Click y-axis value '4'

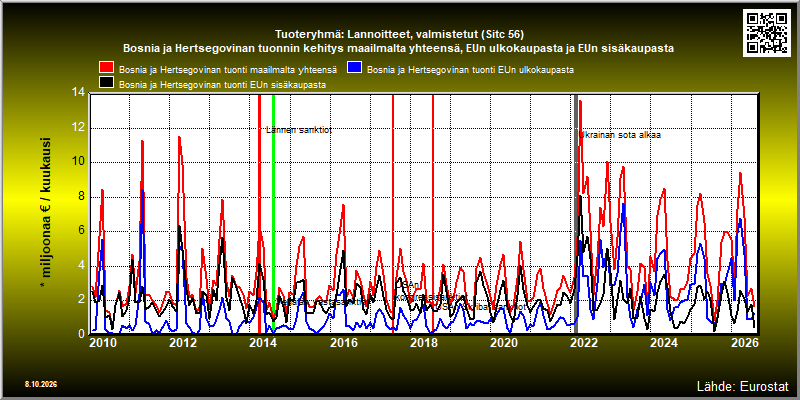point(81,265)
